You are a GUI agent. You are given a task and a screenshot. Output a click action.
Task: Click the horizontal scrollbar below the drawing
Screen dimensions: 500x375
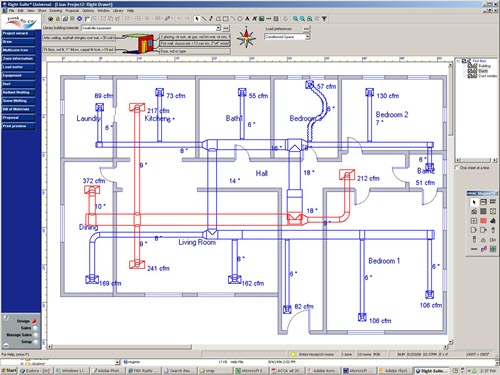(248, 347)
